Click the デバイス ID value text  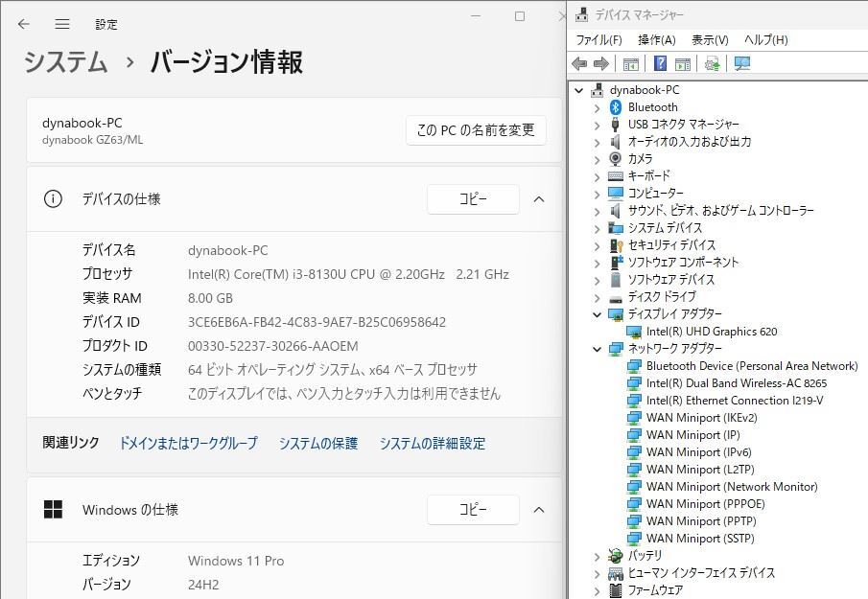point(317,322)
